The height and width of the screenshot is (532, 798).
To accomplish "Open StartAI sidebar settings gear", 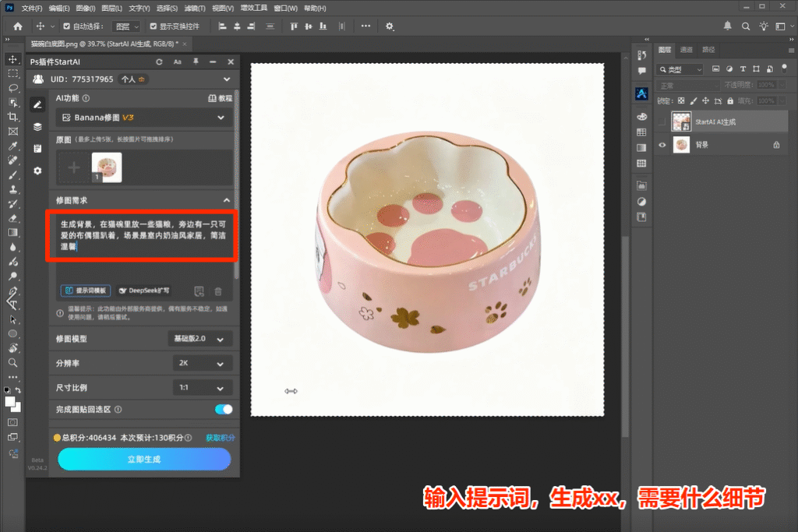I will (37, 171).
